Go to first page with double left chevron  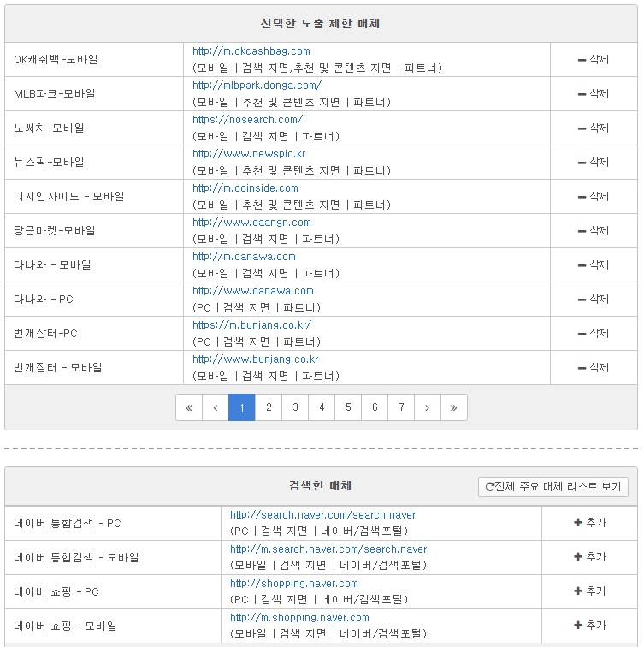[x=189, y=407]
